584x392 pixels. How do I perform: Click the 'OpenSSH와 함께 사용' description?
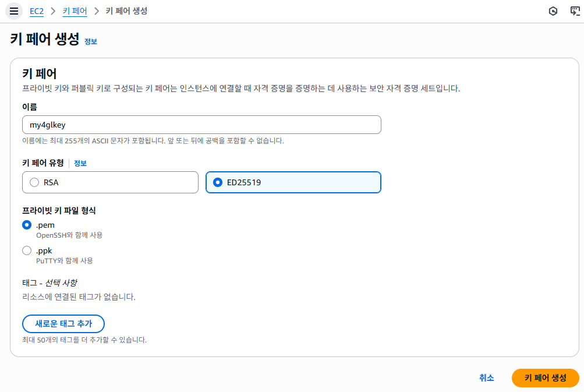(69, 235)
